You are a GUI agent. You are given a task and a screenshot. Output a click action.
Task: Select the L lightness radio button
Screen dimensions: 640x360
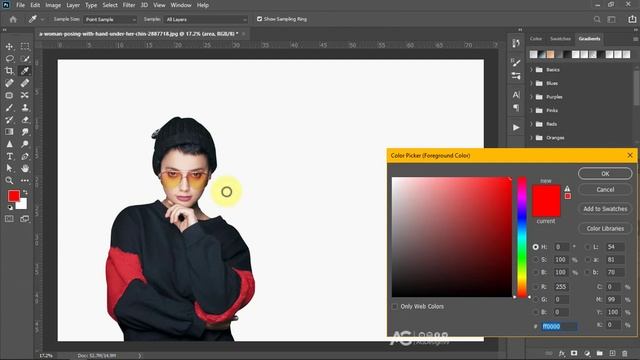(x=588, y=247)
